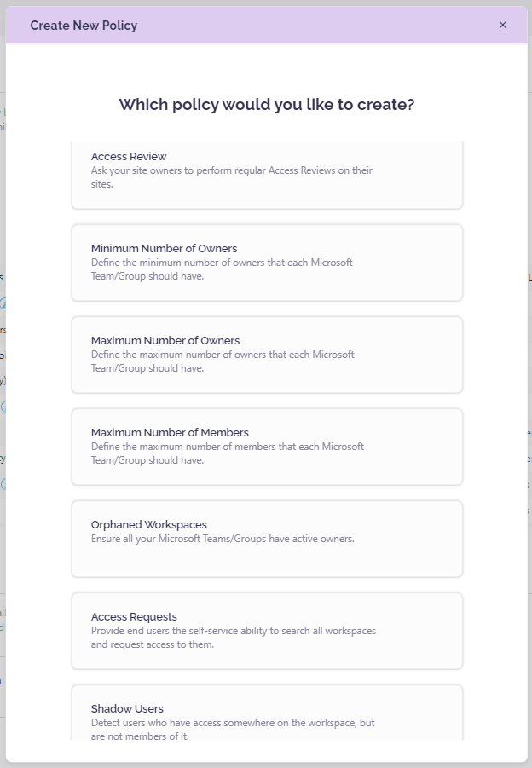The width and height of the screenshot is (532, 768).
Task: Click the blank lower area of Orphaned Workspaces card
Action: (x=266, y=562)
